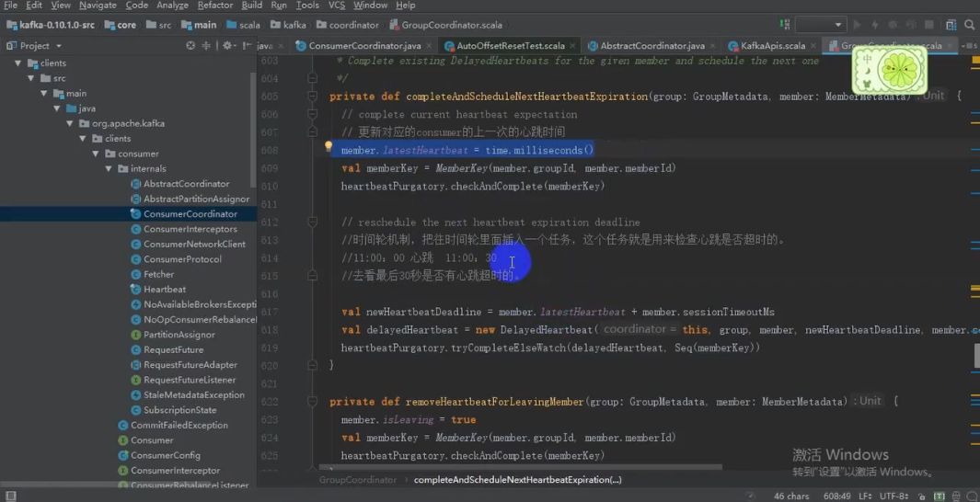Click the editor horizontal scrollbar

[521, 466]
